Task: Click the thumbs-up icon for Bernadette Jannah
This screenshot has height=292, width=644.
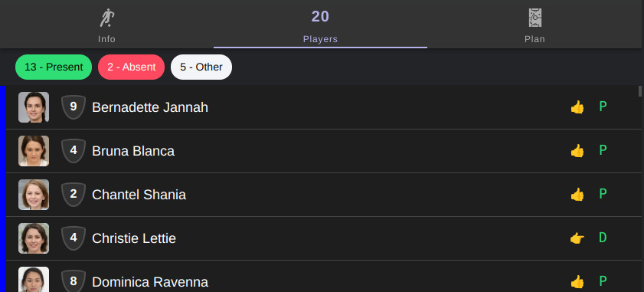Action: point(577,107)
